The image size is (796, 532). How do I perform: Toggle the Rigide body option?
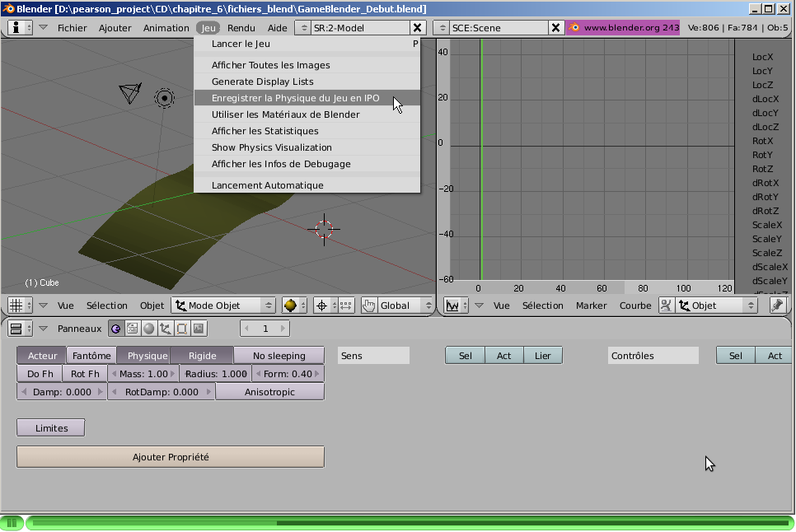coord(202,356)
